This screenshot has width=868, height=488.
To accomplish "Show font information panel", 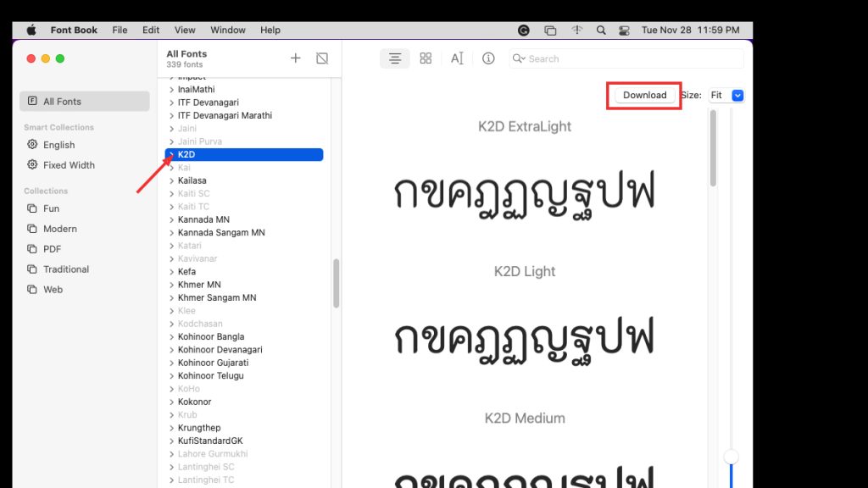I will click(x=488, y=58).
